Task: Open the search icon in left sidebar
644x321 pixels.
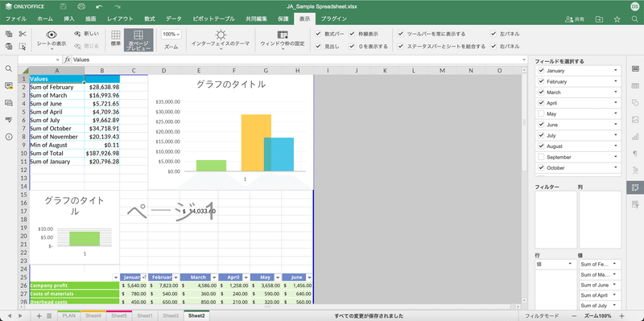Action: pos(9,68)
